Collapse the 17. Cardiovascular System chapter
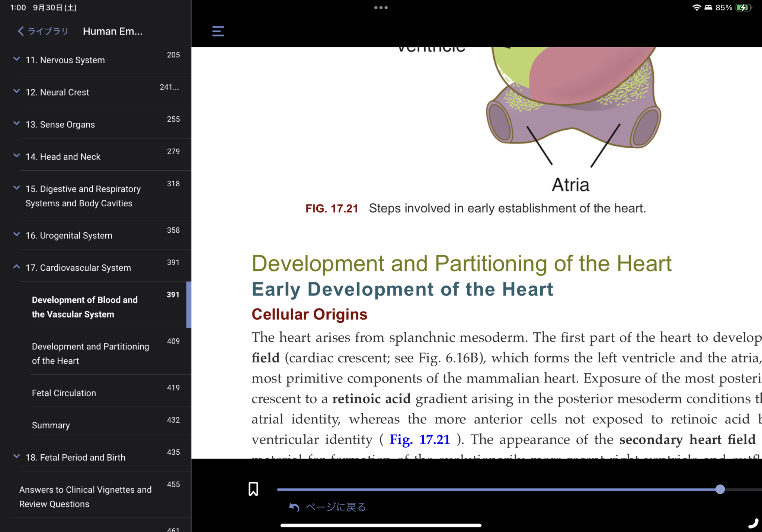Viewport: 762px width, 532px height. (x=16, y=267)
